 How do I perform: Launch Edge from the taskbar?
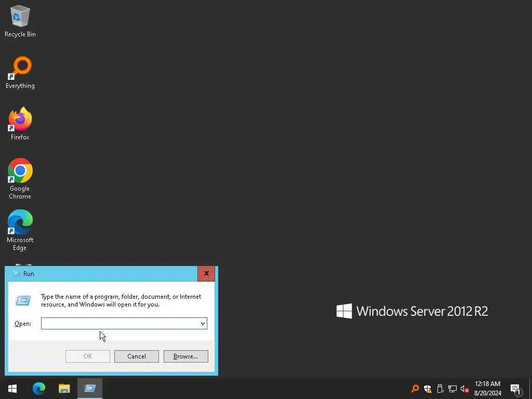pos(38,389)
